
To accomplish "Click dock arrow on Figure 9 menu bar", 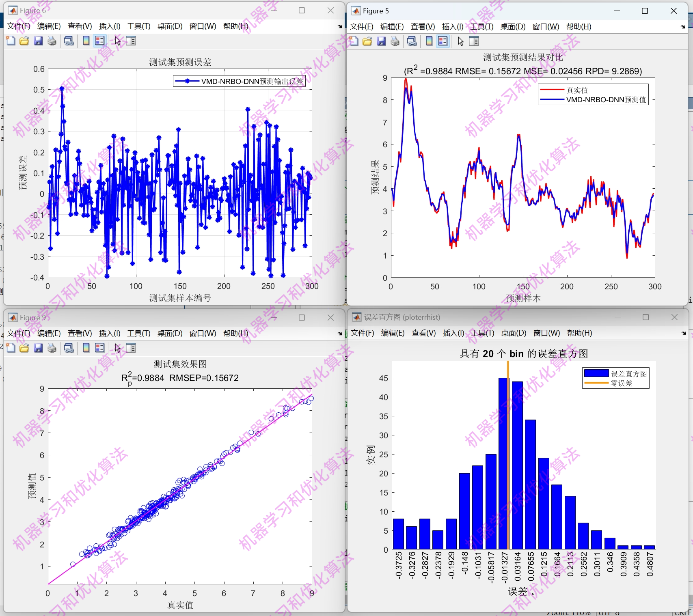I will point(340,334).
